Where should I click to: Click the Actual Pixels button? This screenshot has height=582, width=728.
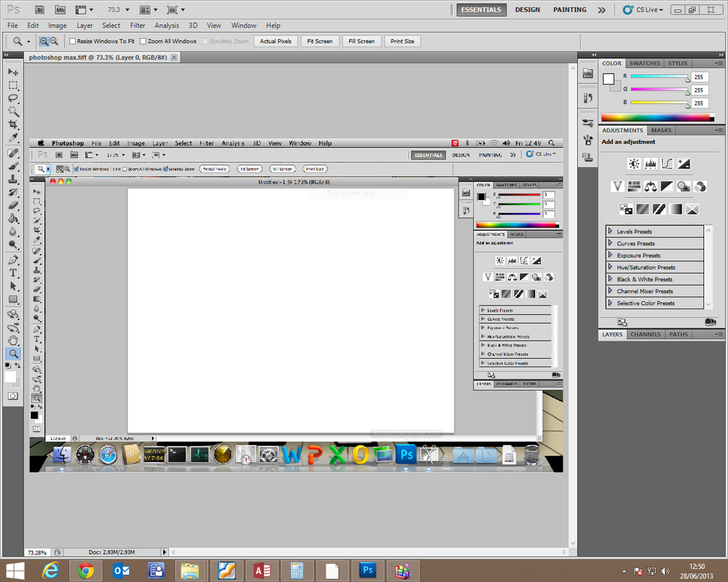(x=275, y=41)
